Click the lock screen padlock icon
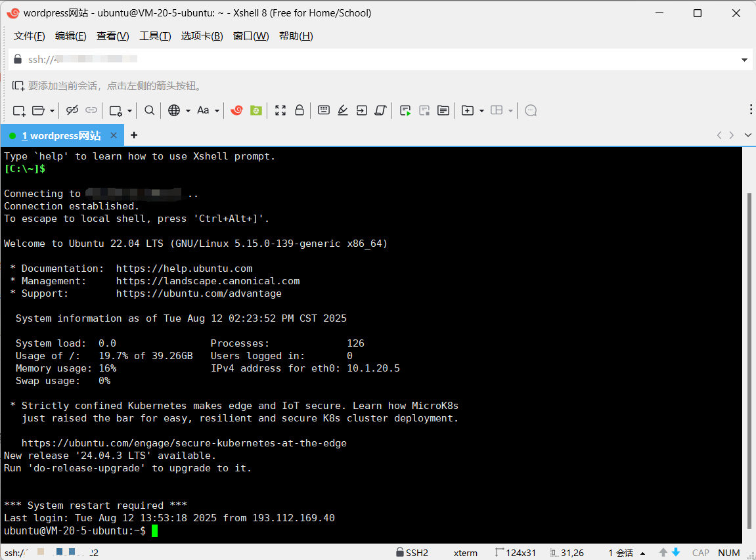 [300, 110]
